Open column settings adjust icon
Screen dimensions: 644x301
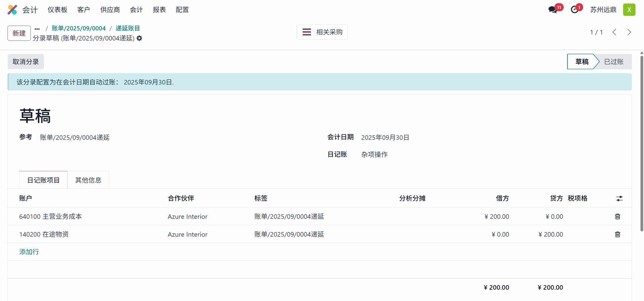619,198
